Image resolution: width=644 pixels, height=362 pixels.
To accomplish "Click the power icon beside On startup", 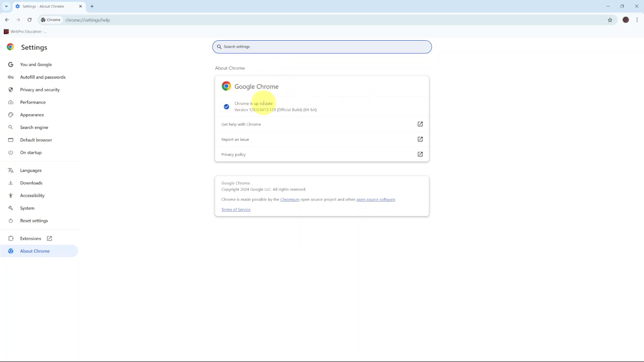I will tap(11, 152).
